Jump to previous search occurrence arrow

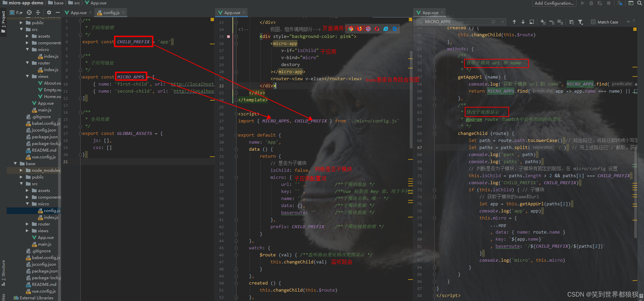pyautogui.click(x=514, y=22)
